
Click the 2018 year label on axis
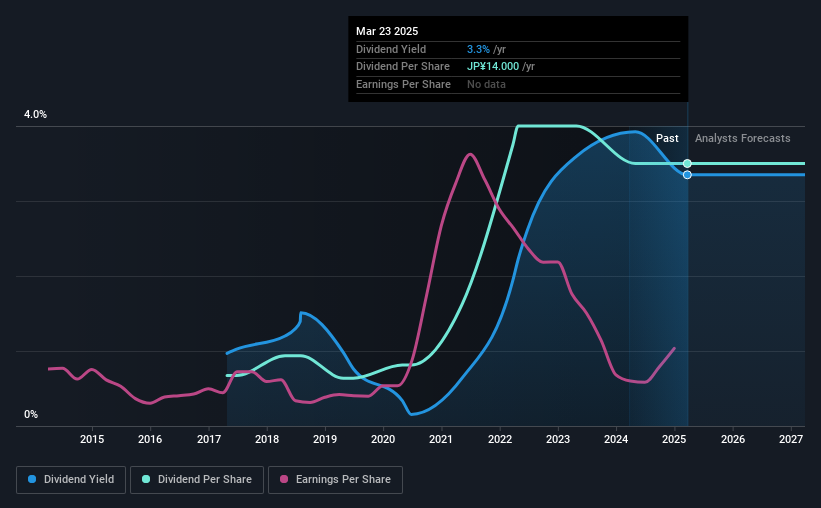pos(267,439)
